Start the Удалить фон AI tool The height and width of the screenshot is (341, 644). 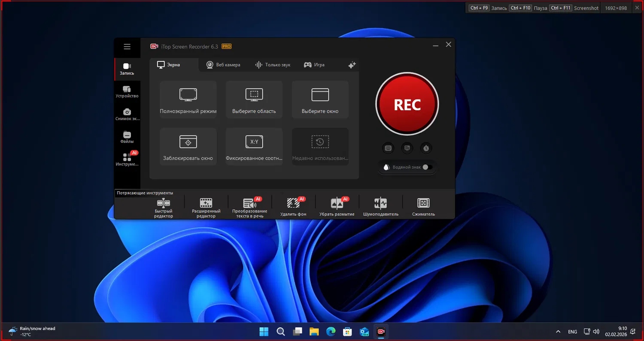pyautogui.click(x=293, y=205)
